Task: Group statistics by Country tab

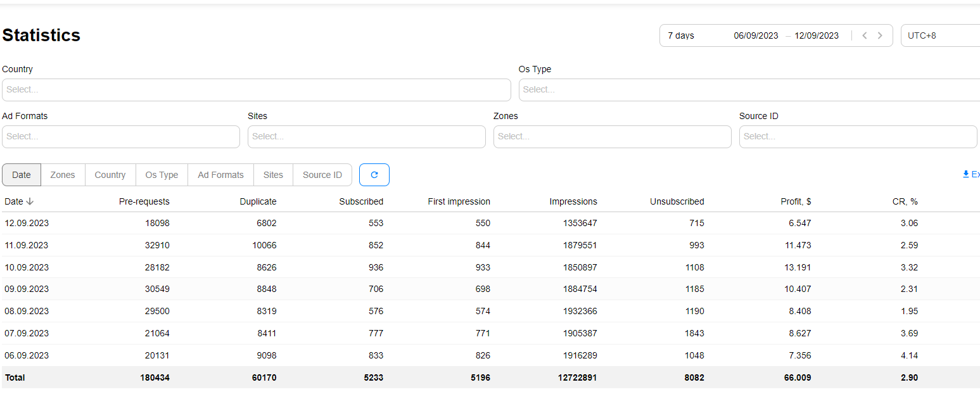Action: [x=110, y=175]
